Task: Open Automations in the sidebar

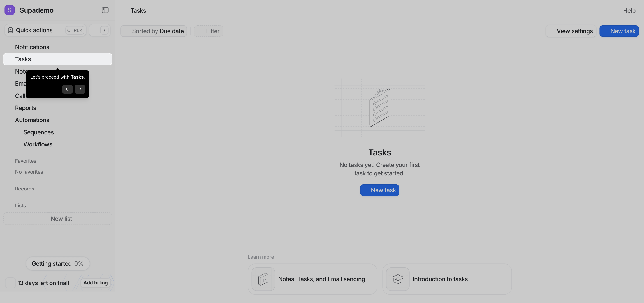Action: [57, 120]
